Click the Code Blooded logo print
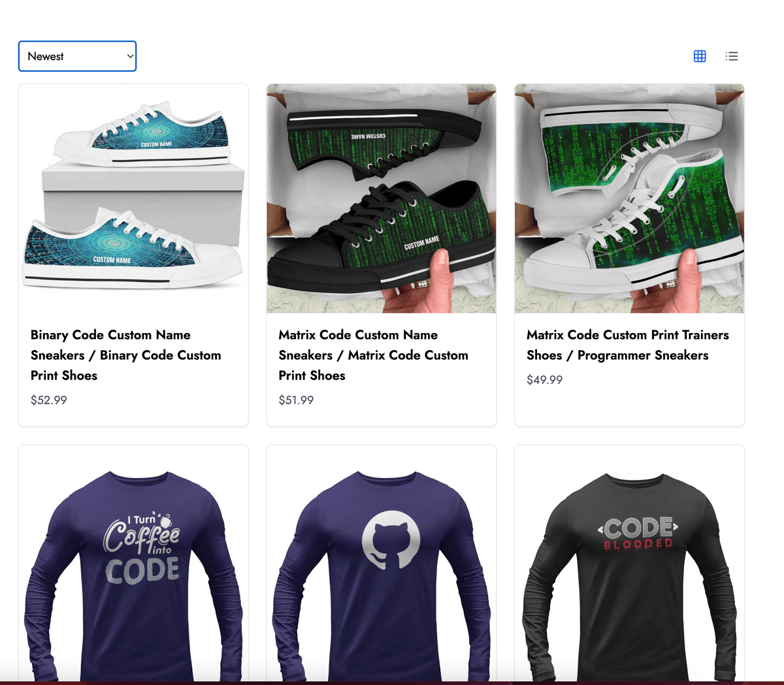Viewport: 784px width, 685px height. tap(638, 534)
